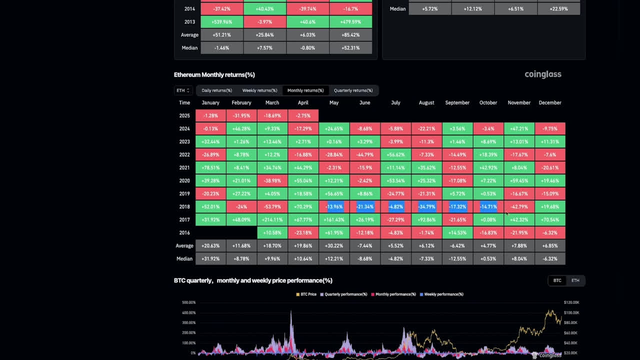Click the 2016 March cell +10.58%

point(272,233)
